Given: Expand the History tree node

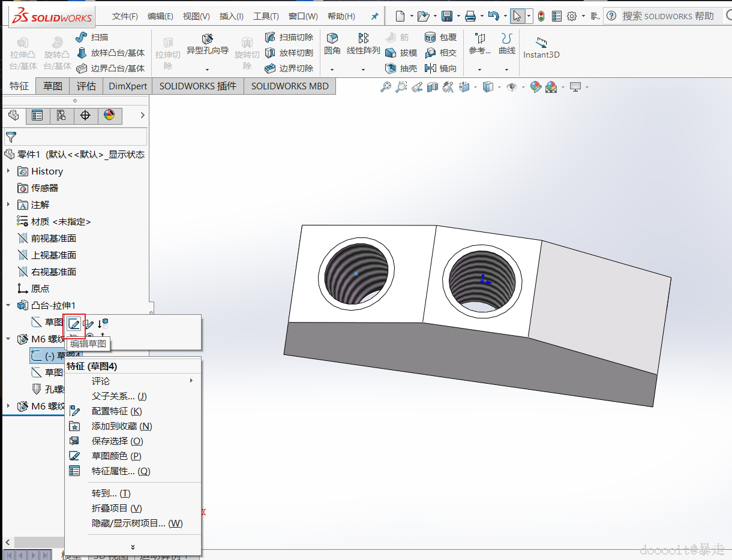Looking at the screenshot, I should 8,171.
